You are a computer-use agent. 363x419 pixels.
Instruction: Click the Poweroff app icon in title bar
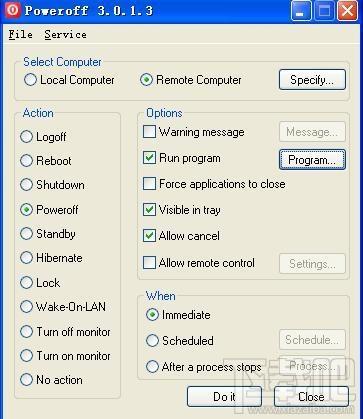click(x=12, y=10)
